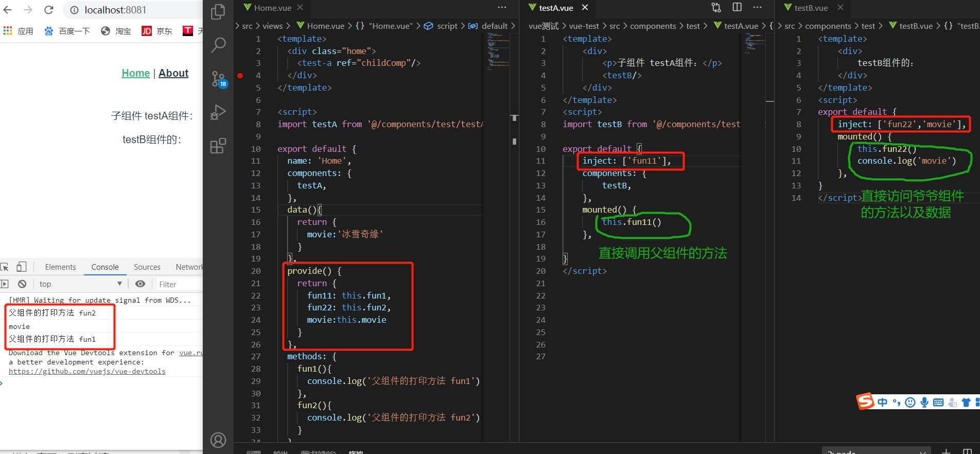The width and height of the screenshot is (980, 454).
Task: Open the Run and Debug view
Action: tap(218, 112)
